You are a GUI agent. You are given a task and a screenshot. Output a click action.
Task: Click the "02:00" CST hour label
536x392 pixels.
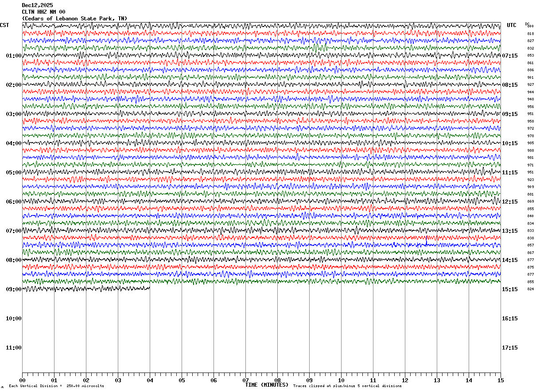coord(14,85)
